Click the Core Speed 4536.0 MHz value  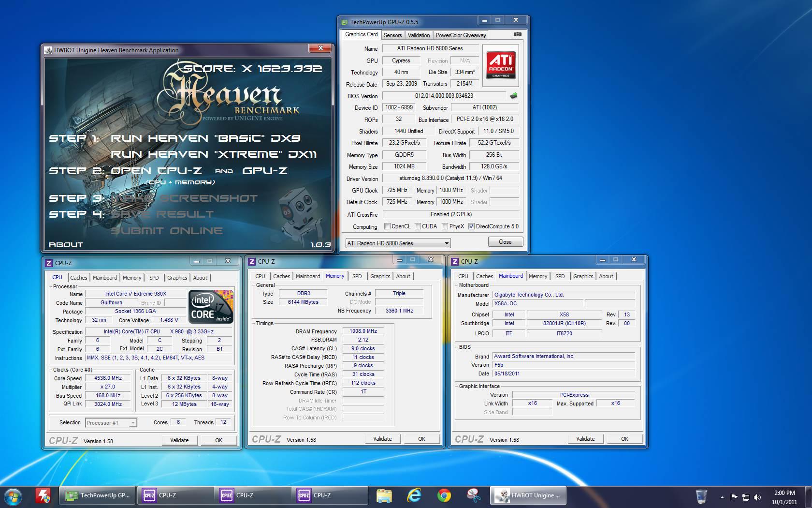click(108, 378)
